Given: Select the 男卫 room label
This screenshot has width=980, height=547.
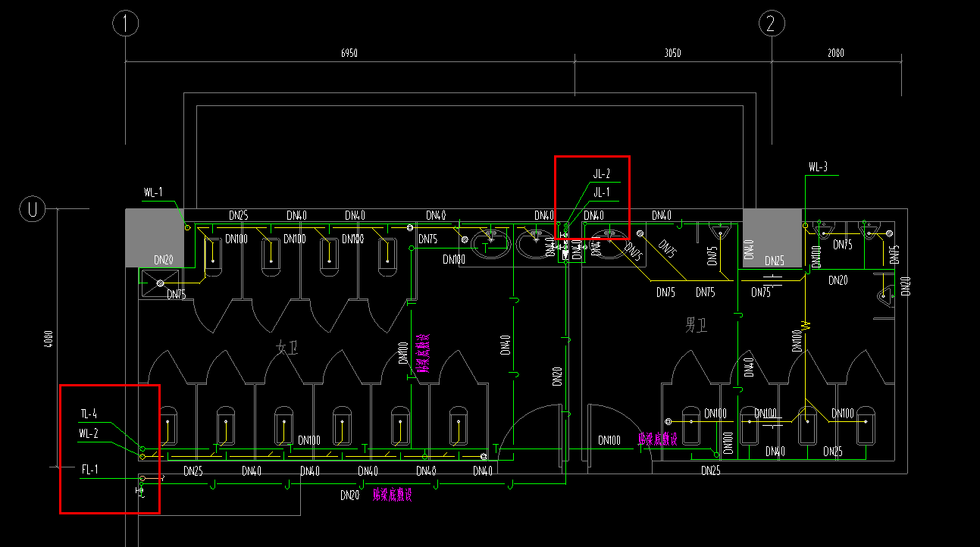Looking at the screenshot, I should (696, 326).
